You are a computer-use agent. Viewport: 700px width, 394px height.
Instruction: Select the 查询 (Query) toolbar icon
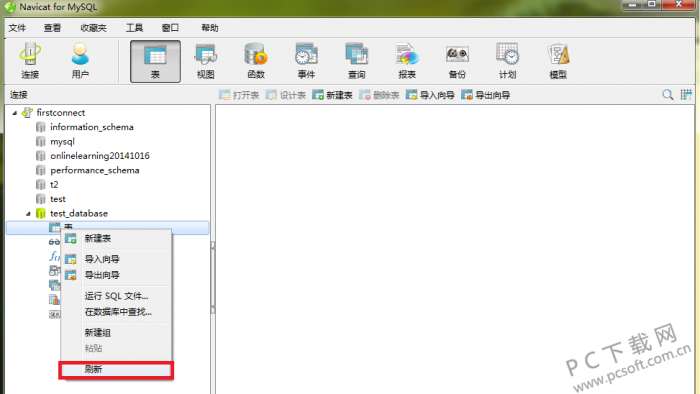(x=357, y=61)
